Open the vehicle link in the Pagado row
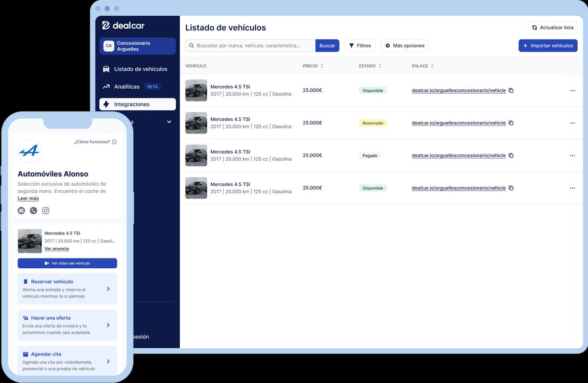The width and height of the screenshot is (588, 383). (459, 155)
